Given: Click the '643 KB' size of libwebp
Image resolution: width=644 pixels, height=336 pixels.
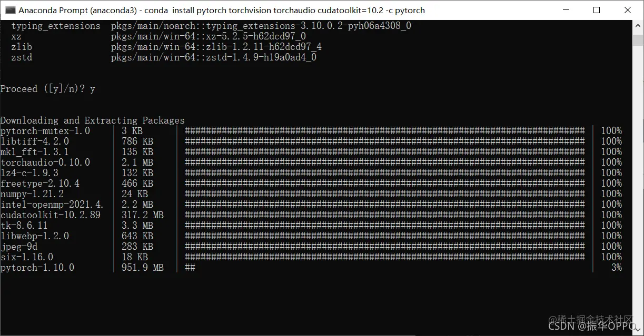Looking at the screenshot, I should 137,236.
